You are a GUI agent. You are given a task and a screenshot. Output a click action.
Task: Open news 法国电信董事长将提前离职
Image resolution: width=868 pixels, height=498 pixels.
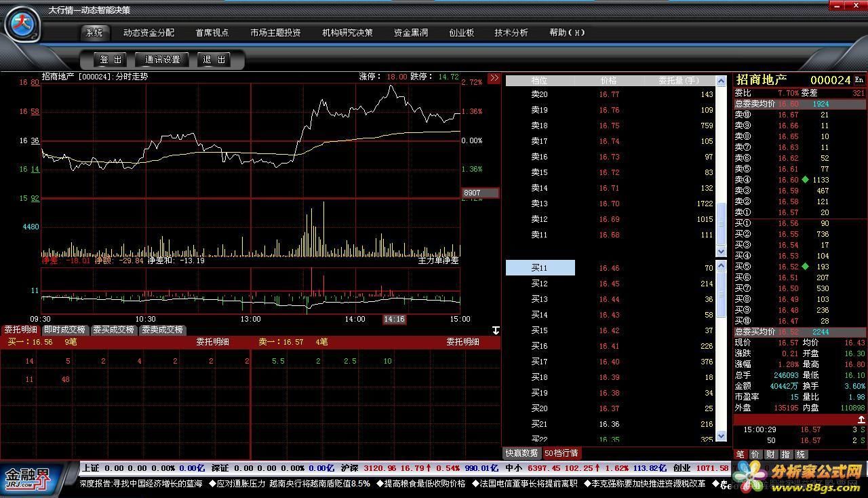tap(524, 484)
